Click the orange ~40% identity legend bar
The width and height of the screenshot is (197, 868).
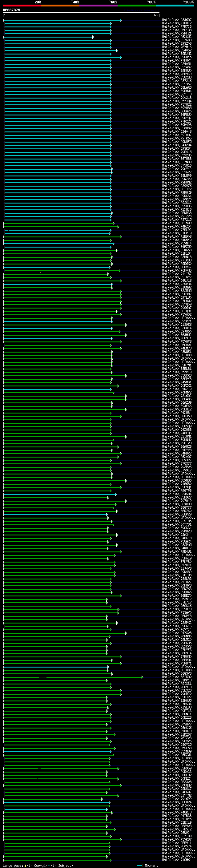click(x=60, y=6)
